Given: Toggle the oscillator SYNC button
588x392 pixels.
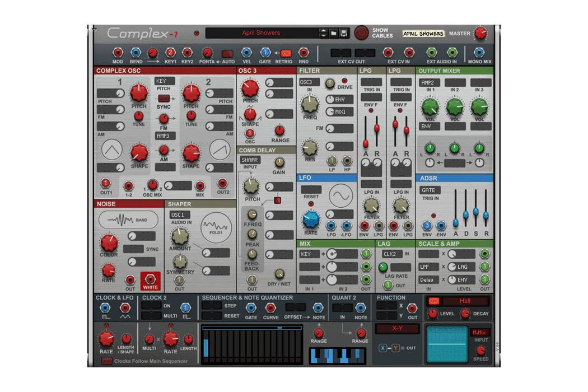Looking at the screenshot, I should [x=164, y=99].
